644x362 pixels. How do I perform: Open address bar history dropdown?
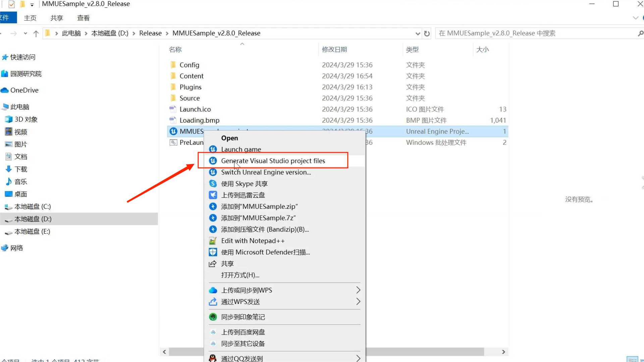(x=418, y=34)
